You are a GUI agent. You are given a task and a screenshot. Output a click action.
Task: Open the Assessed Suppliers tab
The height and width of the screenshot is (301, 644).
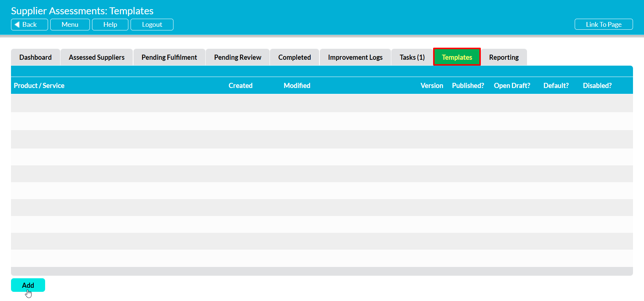point(96,57)
